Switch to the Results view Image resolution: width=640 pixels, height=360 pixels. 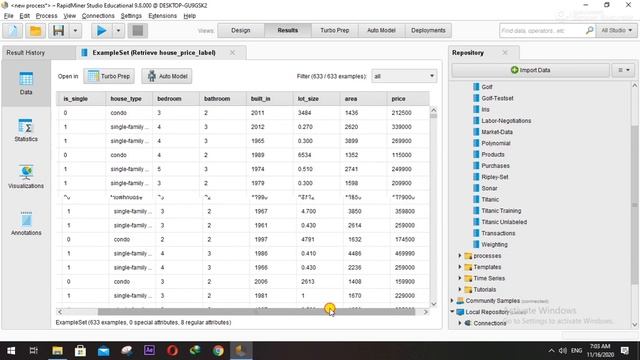[x=288, y=31]
